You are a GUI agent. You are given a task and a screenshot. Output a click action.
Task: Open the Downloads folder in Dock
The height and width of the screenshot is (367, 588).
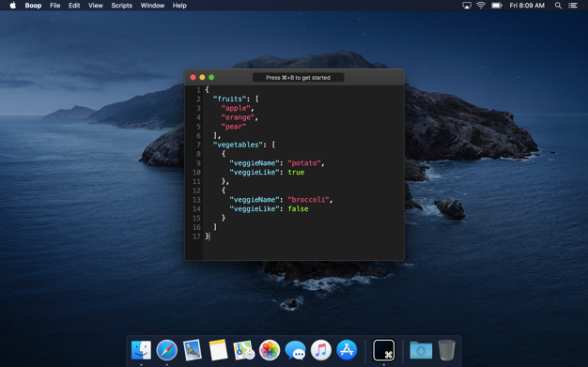(x=421, y=350)
